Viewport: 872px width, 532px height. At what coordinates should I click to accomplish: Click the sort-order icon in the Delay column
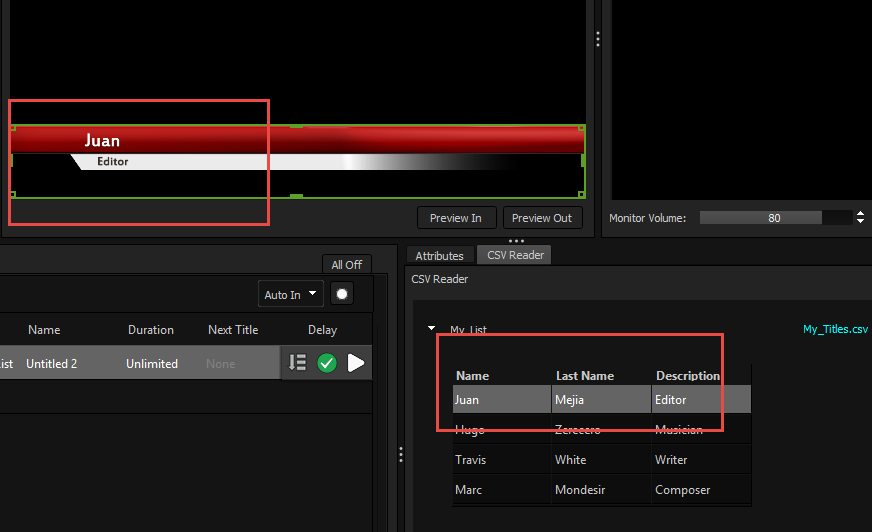pos(297,363)
